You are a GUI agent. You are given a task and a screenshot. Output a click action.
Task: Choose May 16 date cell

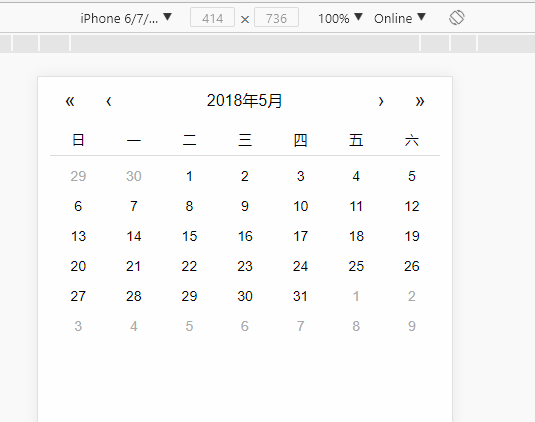[245, 236]
